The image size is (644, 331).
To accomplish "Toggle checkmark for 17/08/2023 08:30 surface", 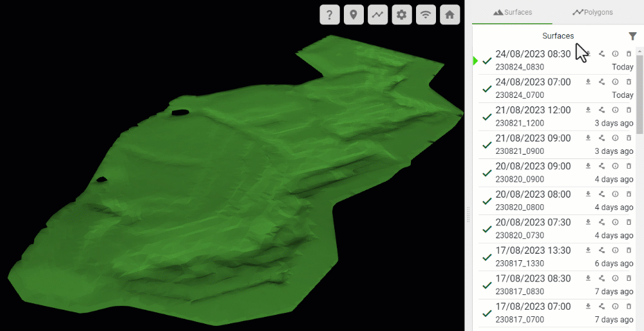I will 487,285.
